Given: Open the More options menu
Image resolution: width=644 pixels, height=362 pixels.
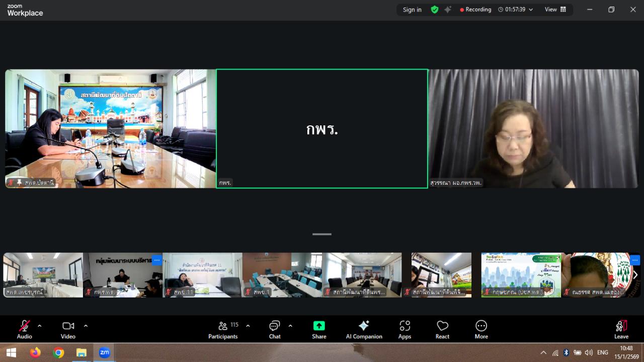Looking at the screenshot, I should [x=481, y=330].
